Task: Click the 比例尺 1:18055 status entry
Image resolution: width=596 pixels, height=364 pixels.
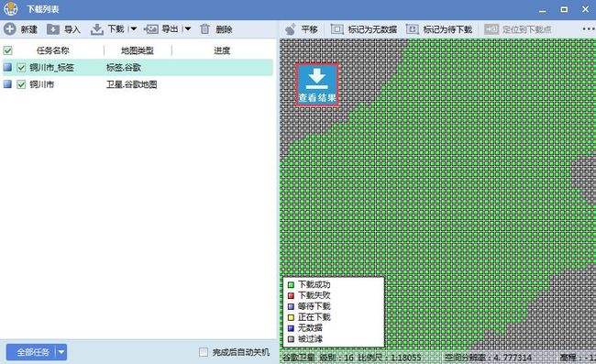Action: click(389, 358)
